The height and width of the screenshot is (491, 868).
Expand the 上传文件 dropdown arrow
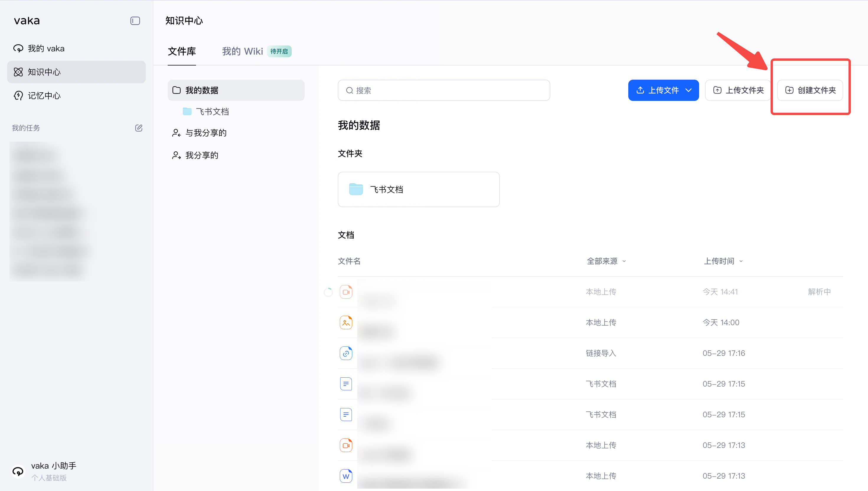click(688, 90)
